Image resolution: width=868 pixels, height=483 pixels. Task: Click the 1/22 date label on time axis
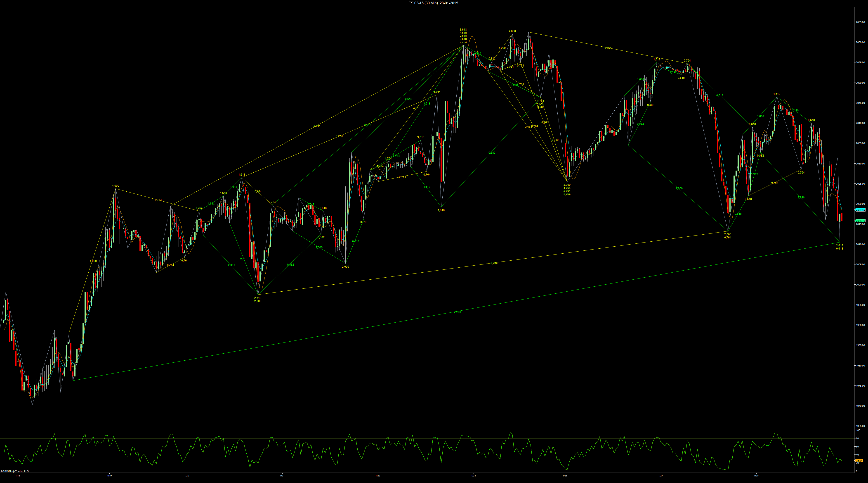[x=378, y=476]
